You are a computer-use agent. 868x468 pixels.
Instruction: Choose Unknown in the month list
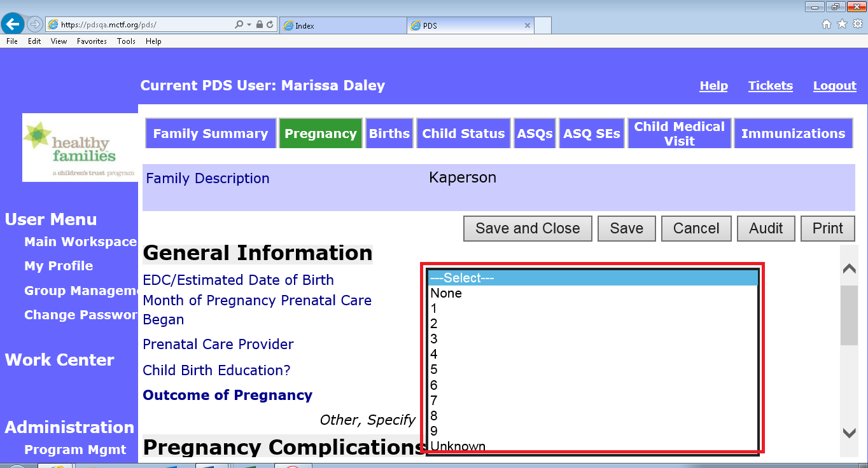[x=592, y=445]
